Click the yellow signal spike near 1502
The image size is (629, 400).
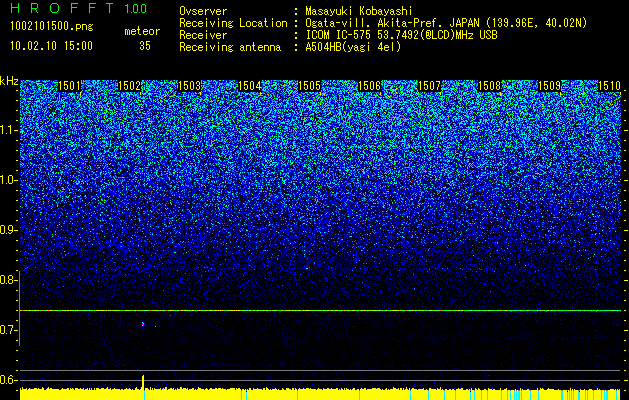click(x=143, y=382)
